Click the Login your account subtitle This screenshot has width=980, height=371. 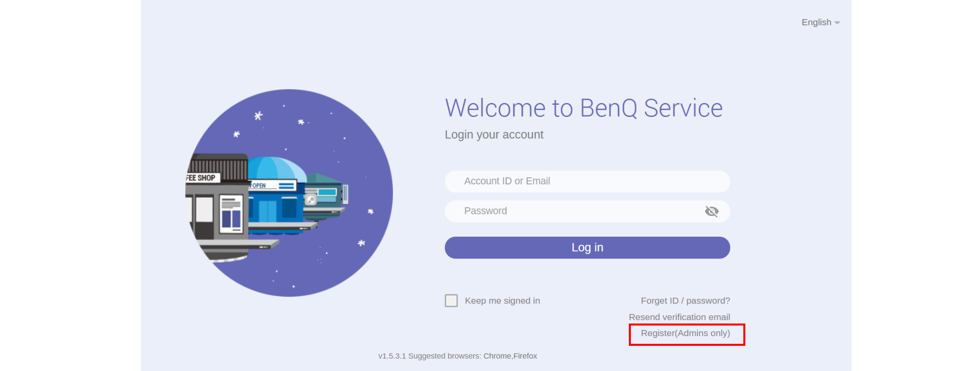[x=494, y=135]
